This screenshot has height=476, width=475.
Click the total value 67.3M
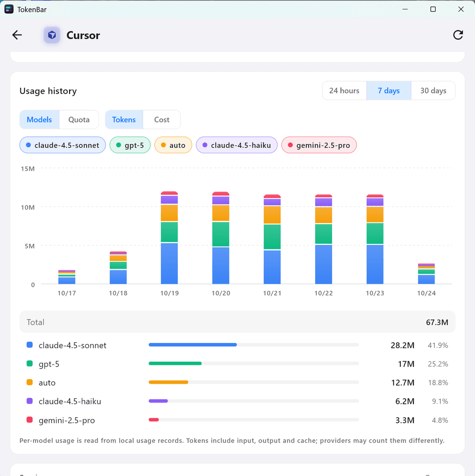(437, 322)
